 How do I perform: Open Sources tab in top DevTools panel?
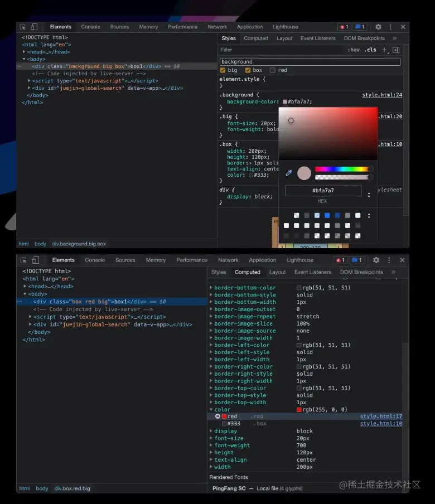click(119, 27)
